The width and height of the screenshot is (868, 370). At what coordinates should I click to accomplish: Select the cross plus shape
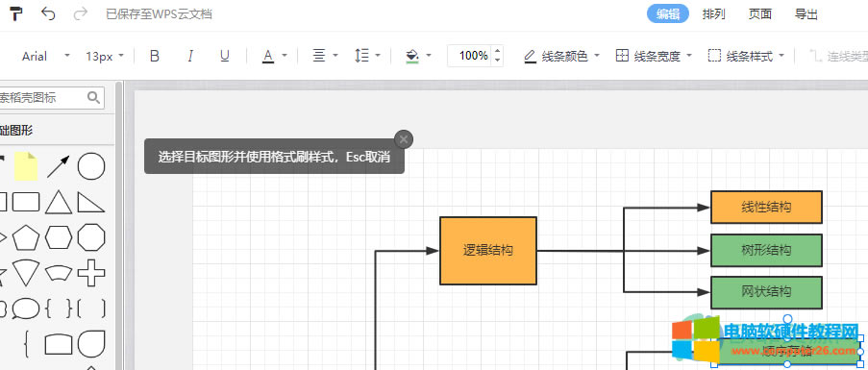pyautogui.click(x=91, y=273)
